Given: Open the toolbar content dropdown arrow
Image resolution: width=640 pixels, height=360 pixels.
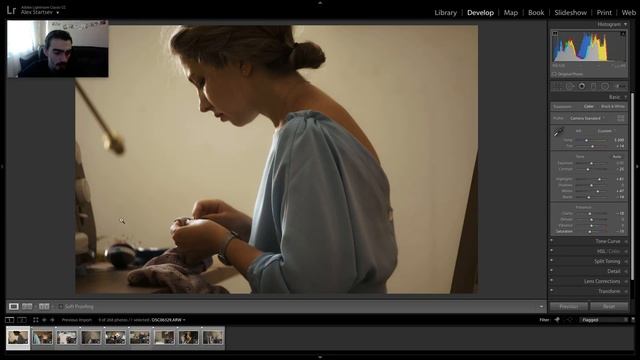Looking at the screenshot, I should coord(541,307).
